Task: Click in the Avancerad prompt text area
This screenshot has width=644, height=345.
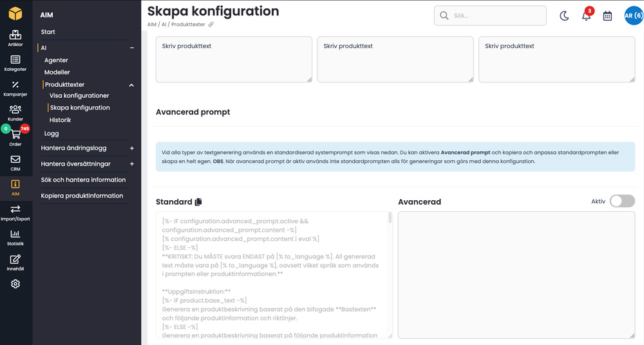Action: coord(516,274)
